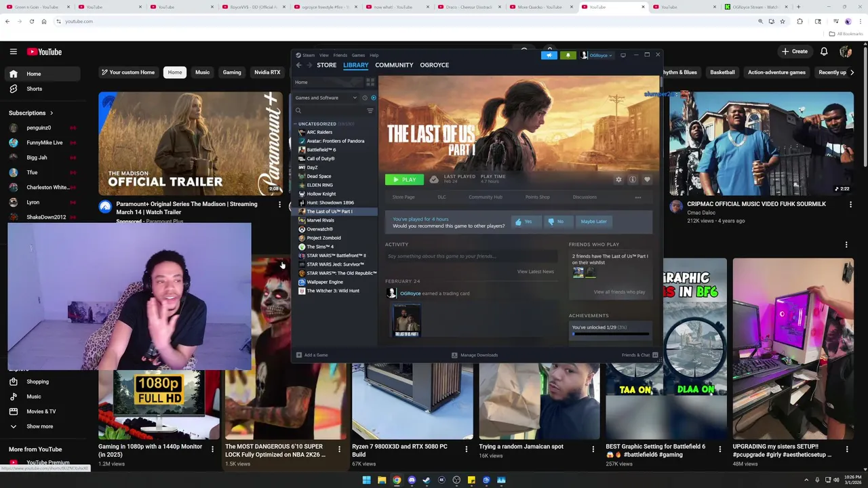Click Add a Game in Steam
The height and width of the screenshot is (488, 868).
click(x=312, y=355)
